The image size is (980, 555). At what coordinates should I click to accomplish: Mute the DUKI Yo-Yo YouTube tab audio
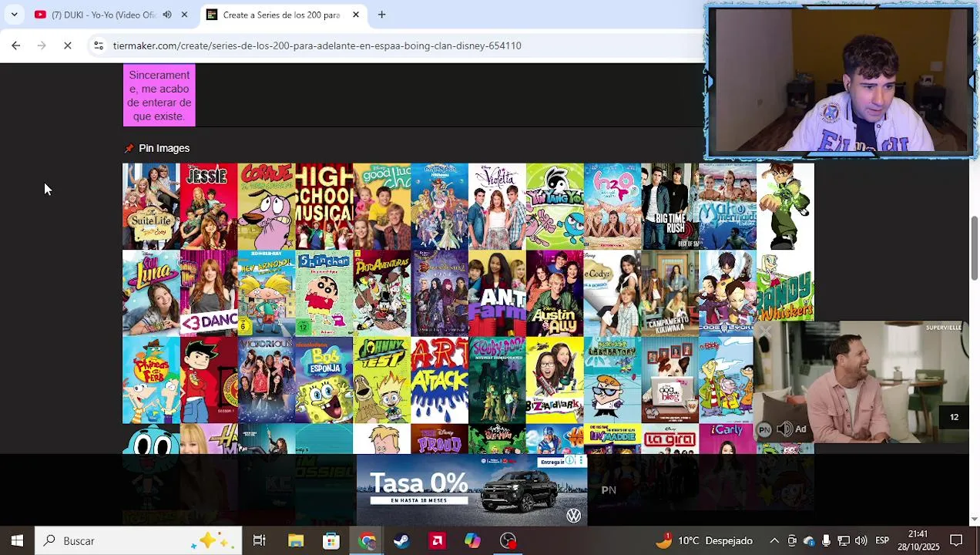point(167,15)
